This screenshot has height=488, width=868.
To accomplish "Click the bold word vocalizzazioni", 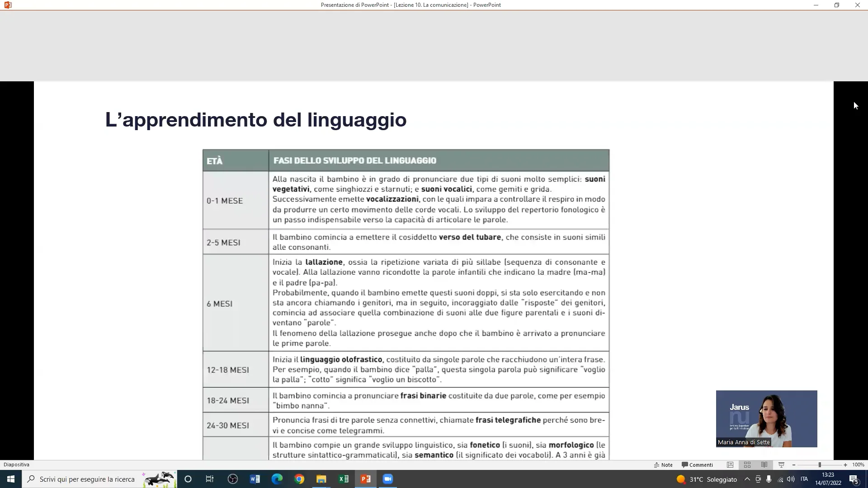I will 392,199.
